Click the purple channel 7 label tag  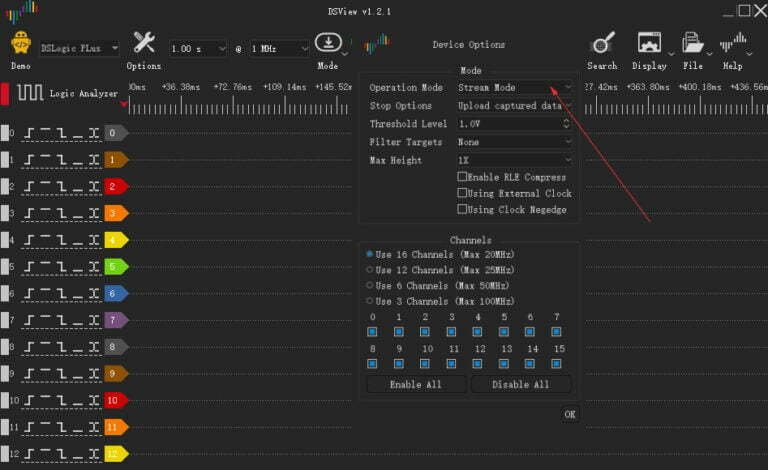[x=116, y=320]
